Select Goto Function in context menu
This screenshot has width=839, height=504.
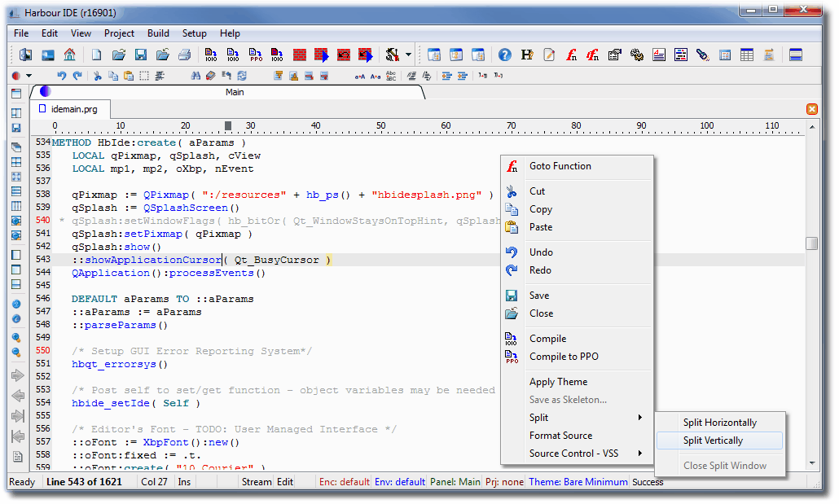[560, 166]
